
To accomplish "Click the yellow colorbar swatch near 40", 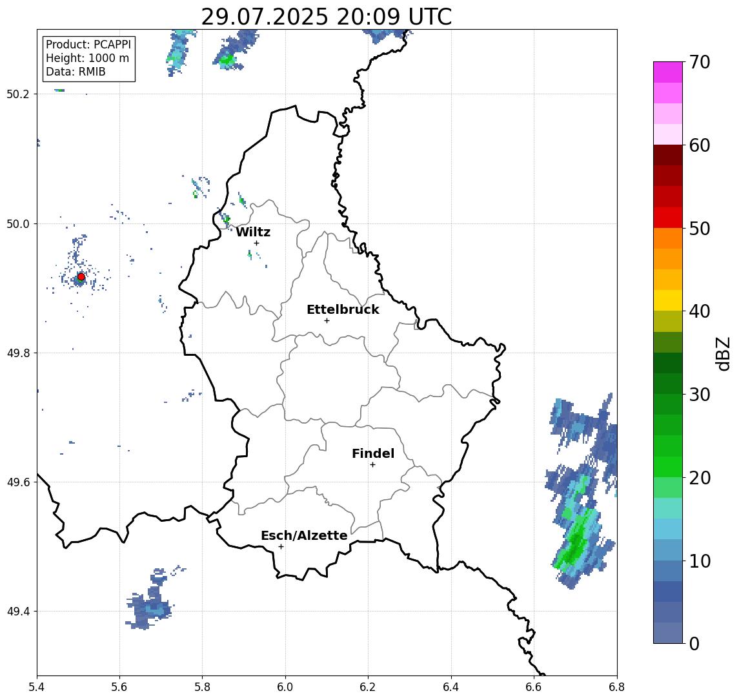I will (668, 300).
